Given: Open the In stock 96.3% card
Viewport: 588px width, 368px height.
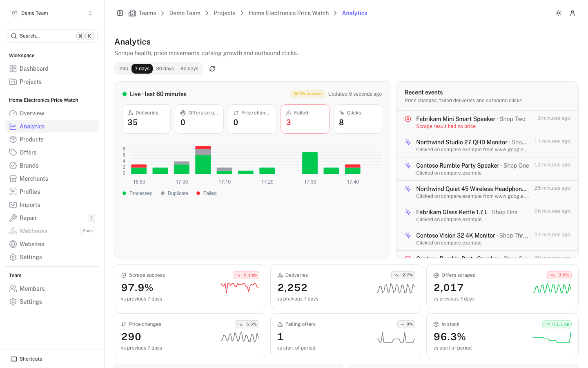Looking at the screenshot, I should point(502,336).
